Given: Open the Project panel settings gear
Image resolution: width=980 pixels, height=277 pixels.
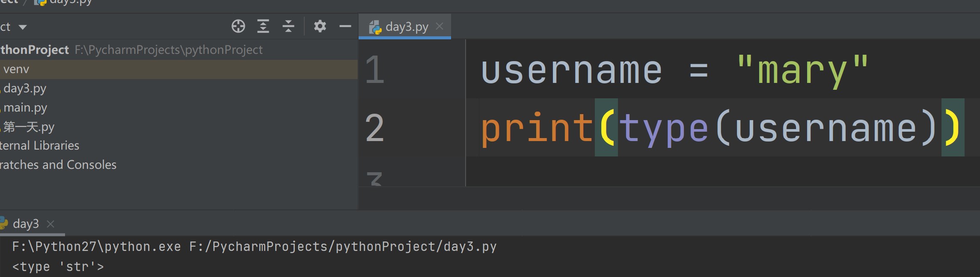Looking at the screenshot, I should [x=320, y=27].
